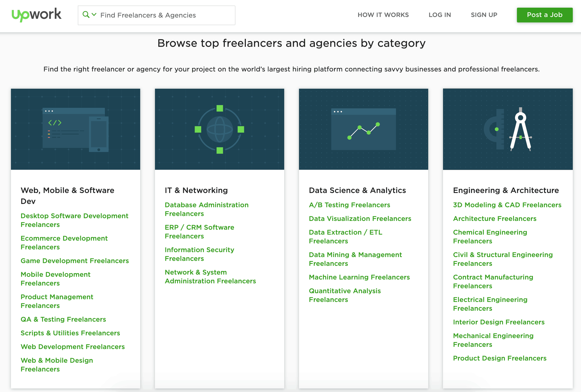Click the Upwork logo icon
Image resolution: width=581 pixels, height=392 pixels.
[37, 15]
